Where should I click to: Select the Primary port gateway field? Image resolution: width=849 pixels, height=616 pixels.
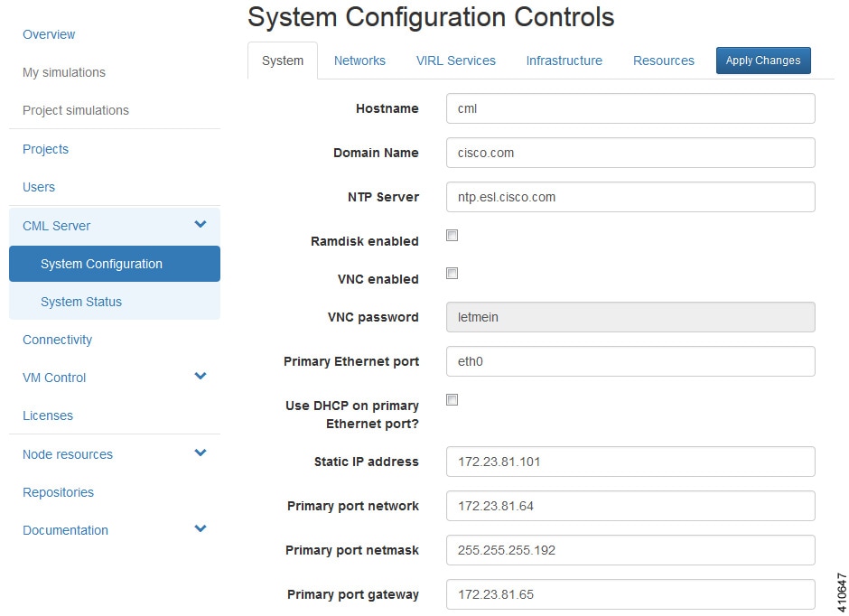tap(630, 594)
